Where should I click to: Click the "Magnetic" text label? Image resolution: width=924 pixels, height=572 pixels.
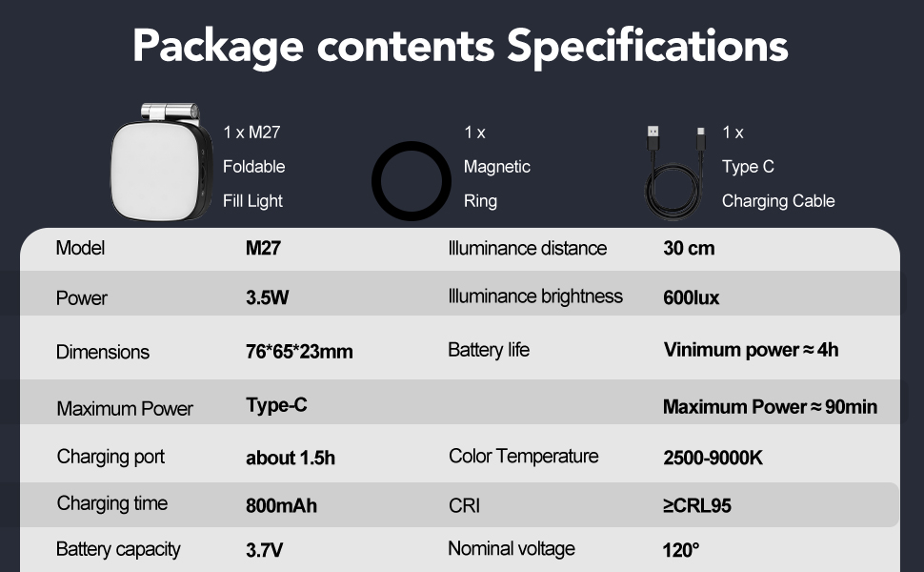[x=496, y=167]
